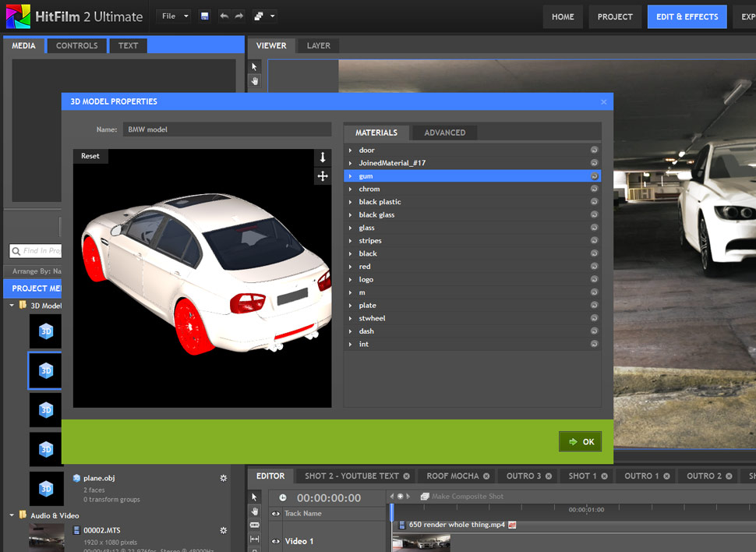Image resolution: width=756 pixels, height=552 pixels.
Task: Expand the door material
Action: pos(351,150)
